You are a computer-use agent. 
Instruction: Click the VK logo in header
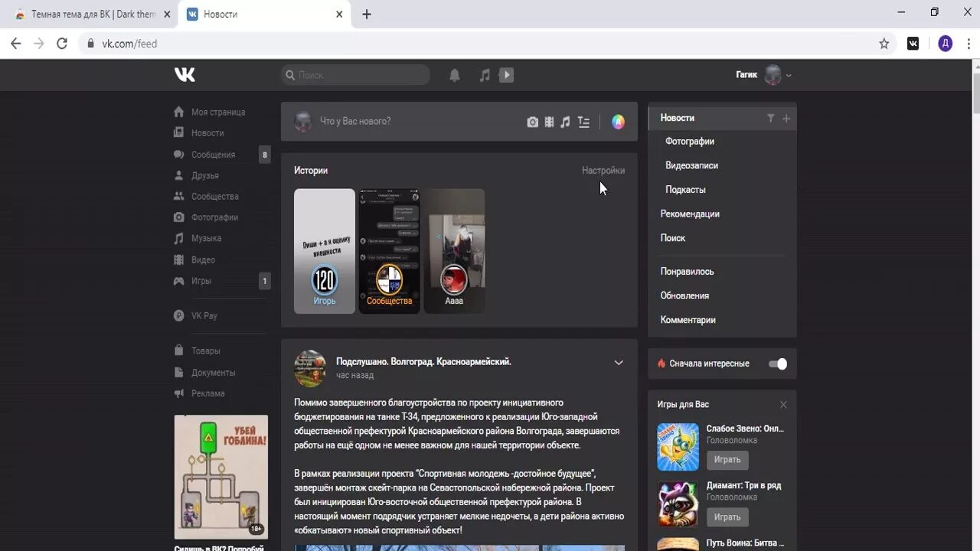click(x=185, y=74)
